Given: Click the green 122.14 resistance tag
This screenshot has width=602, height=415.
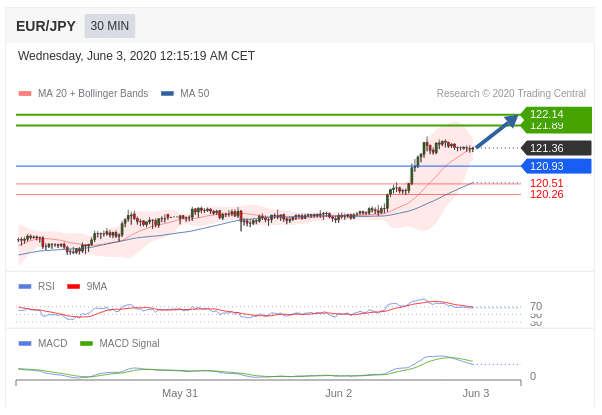Looking at the screenshot, I should tap(553, 113).
